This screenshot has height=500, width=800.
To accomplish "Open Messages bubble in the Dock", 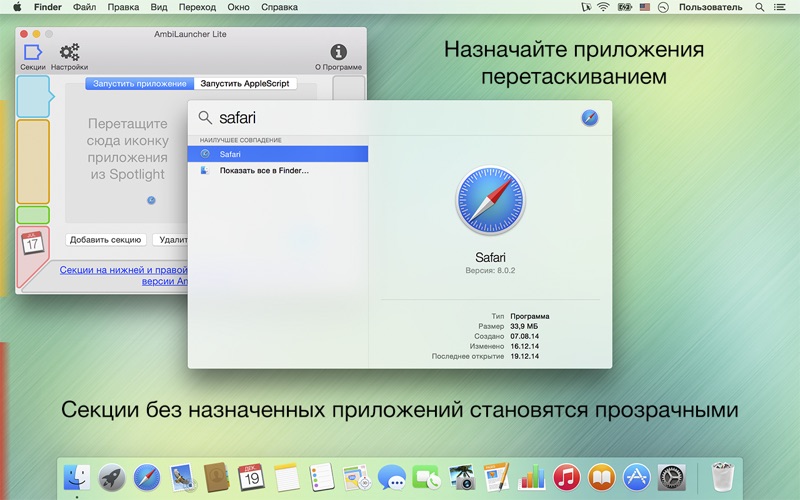I will (392, 479).
